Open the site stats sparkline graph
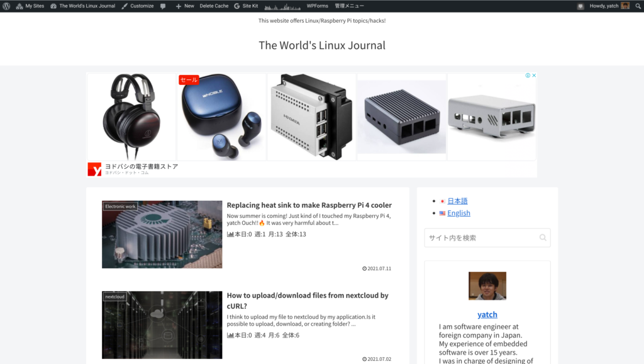644x364 pixels. coord(282,6)
